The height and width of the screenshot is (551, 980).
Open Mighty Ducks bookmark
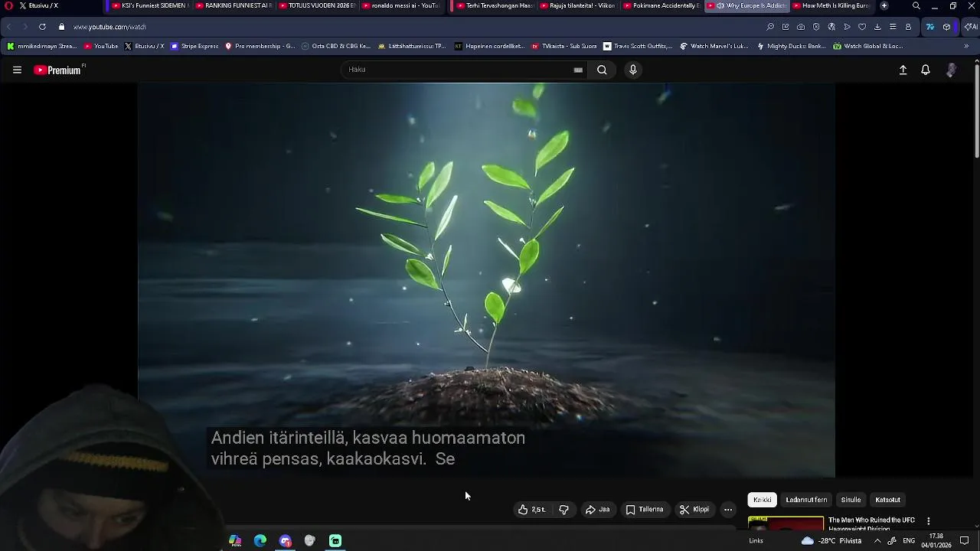point(791,46)
